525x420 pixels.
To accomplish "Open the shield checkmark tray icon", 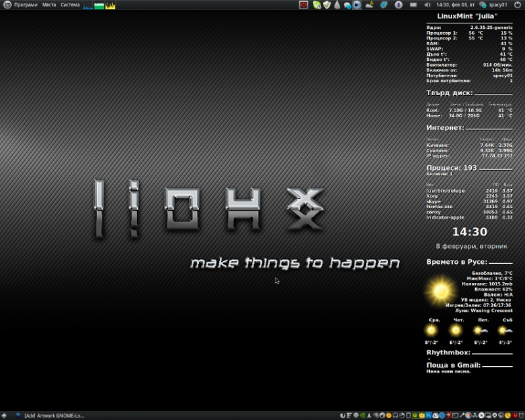I will 327,5.
